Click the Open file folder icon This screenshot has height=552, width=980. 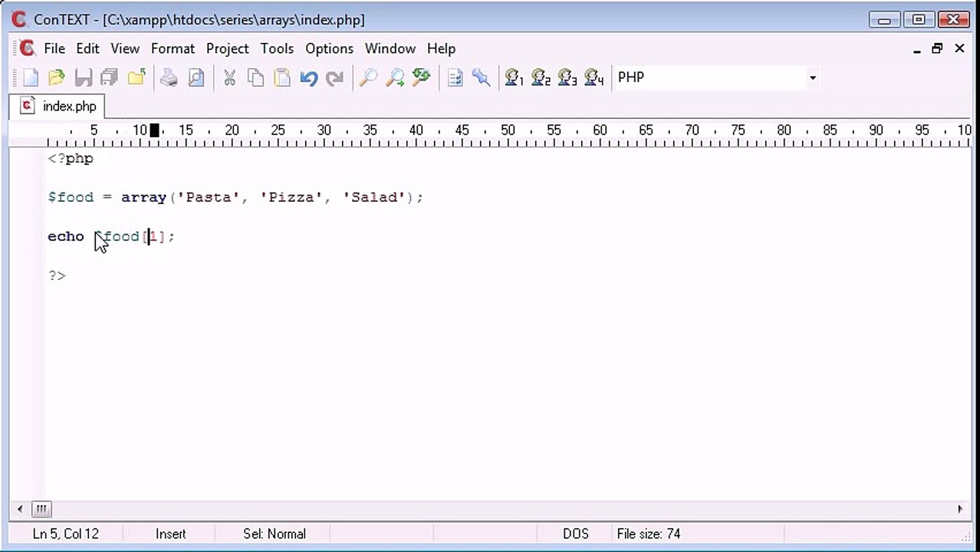coord(57,77)
